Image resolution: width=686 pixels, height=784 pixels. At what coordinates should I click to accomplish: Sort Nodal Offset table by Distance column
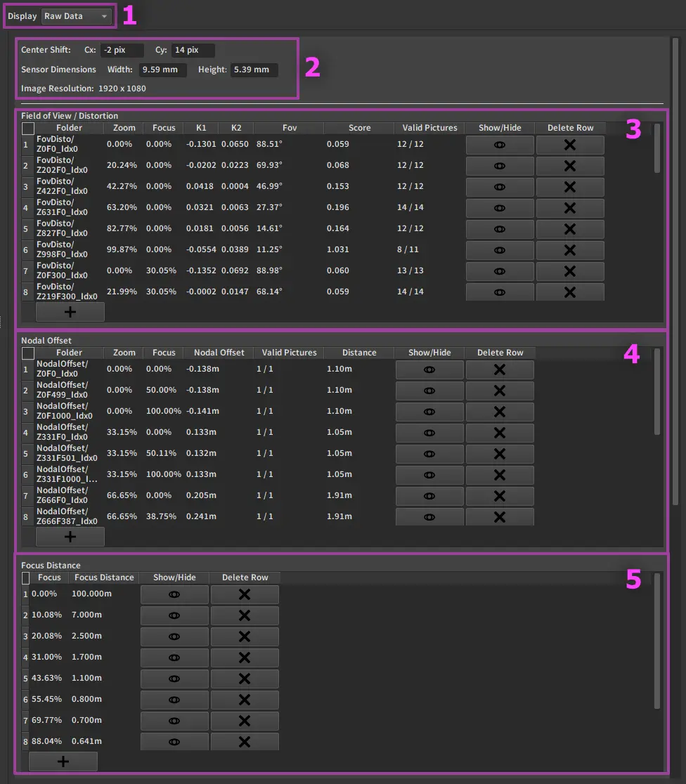tap(359, 353)
